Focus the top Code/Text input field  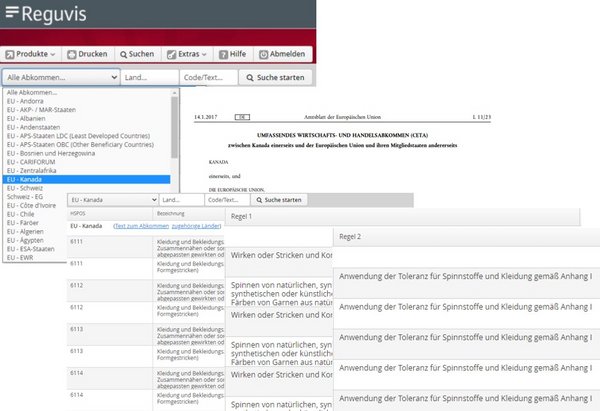tap(209, 77)
